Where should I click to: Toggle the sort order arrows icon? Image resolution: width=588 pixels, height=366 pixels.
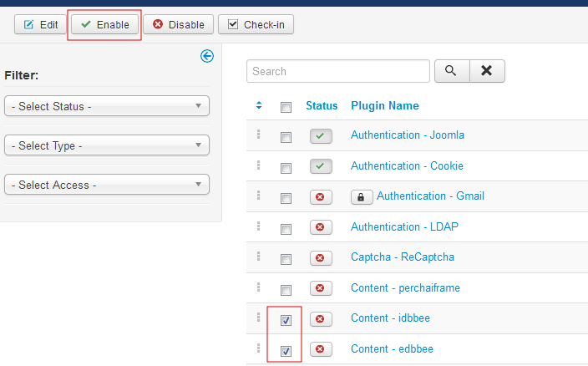click(259, 105)
